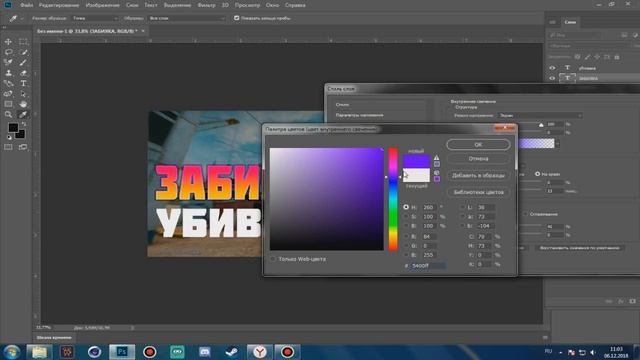Click lock all icon in Layers panel

[x=617, y=57]
